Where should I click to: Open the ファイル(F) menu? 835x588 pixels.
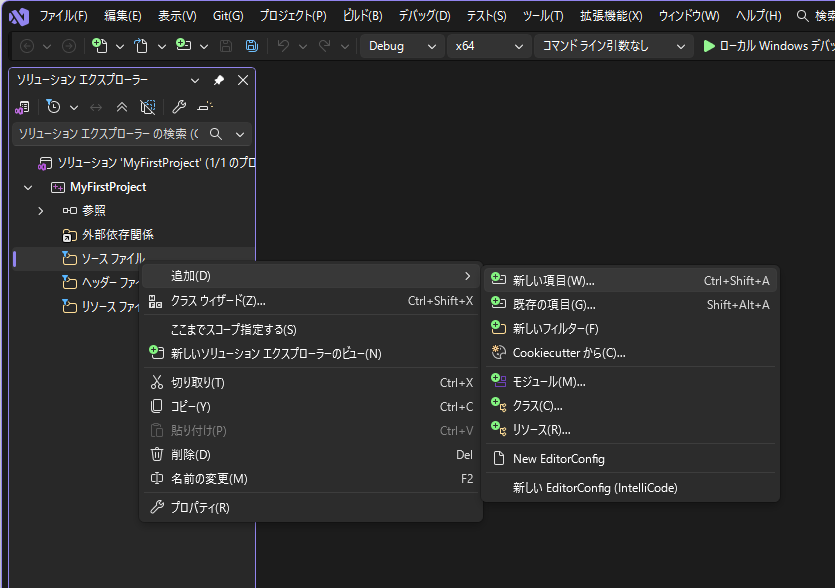63,16
